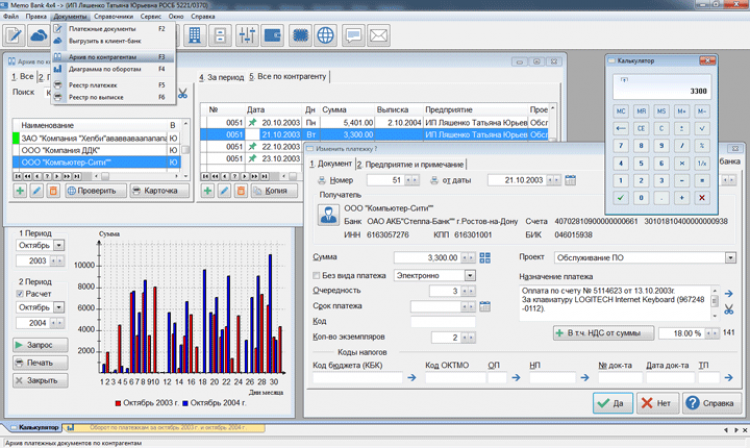Open the envelope mail toolbar icon
Image resolution: width=750 pixels, height=448 pixels.
pyautogui.click(x=378, y=35)
